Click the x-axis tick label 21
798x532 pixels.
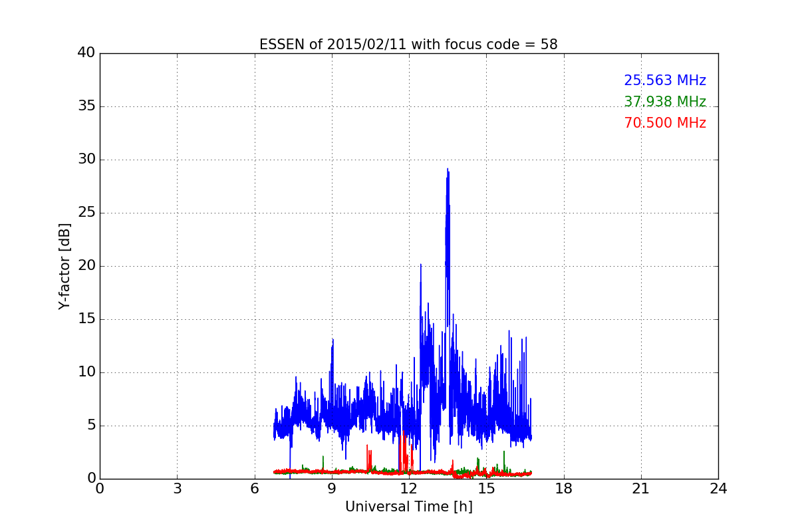641,489
